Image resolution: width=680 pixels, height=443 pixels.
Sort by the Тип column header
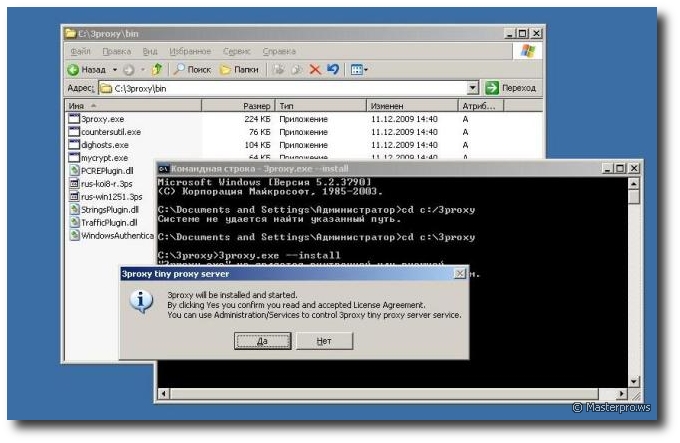click(x=320, y=105)
